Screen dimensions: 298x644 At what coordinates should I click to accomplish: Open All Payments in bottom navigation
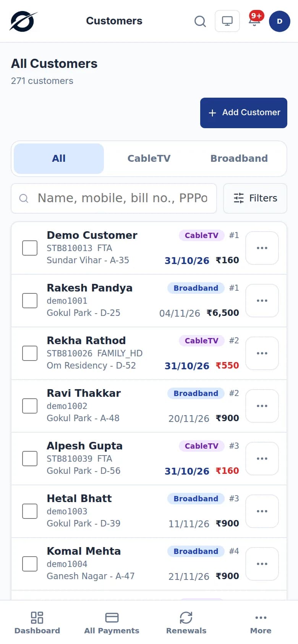(112, 623)
